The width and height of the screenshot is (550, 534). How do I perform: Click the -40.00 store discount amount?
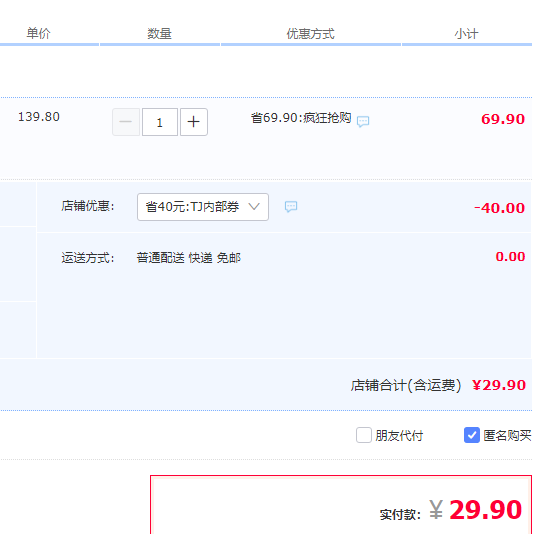pos(499,208)
